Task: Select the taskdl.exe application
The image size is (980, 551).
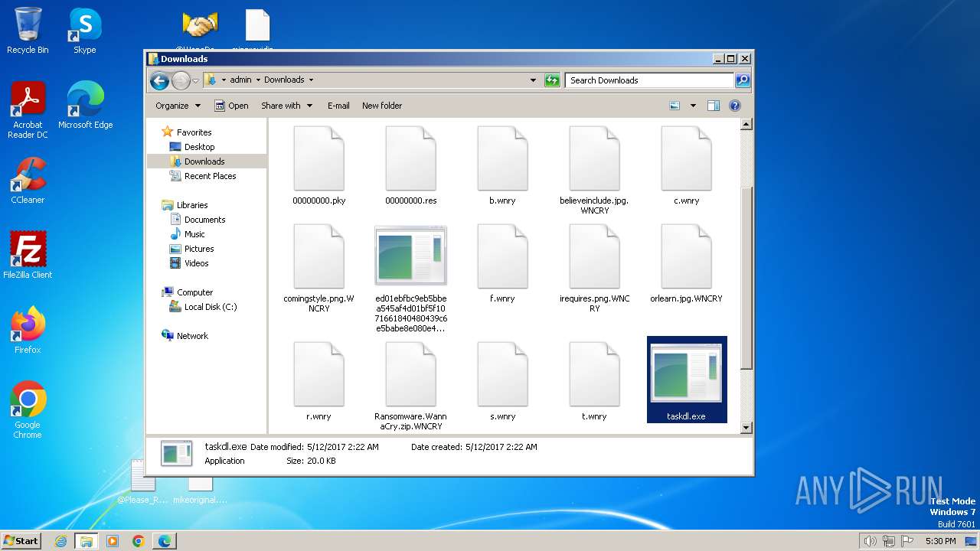Action: [687, 380]
